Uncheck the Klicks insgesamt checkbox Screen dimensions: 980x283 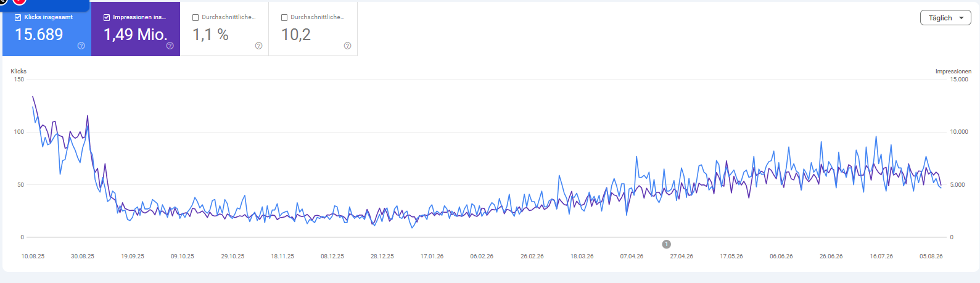click(18, 18)
